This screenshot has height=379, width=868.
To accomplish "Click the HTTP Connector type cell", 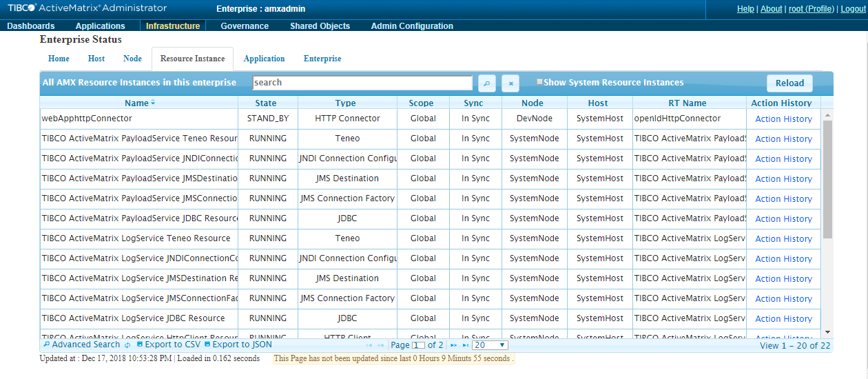I will point(347,119).
